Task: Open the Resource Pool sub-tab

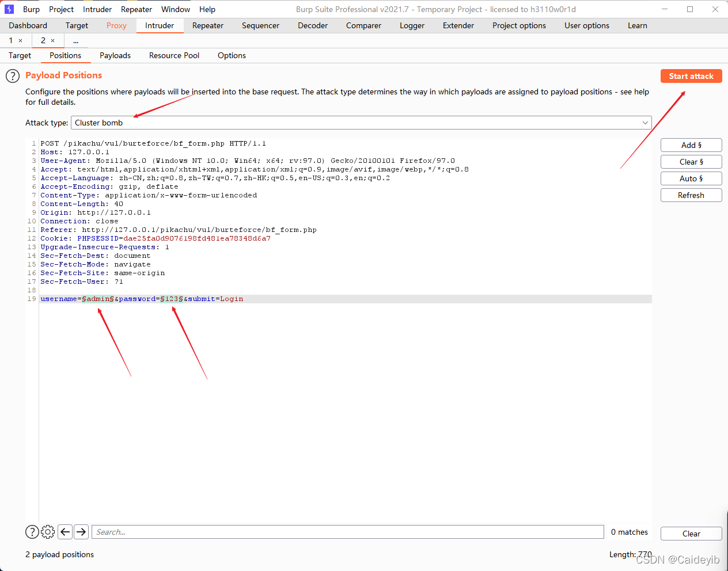Action: pos(174,55)
